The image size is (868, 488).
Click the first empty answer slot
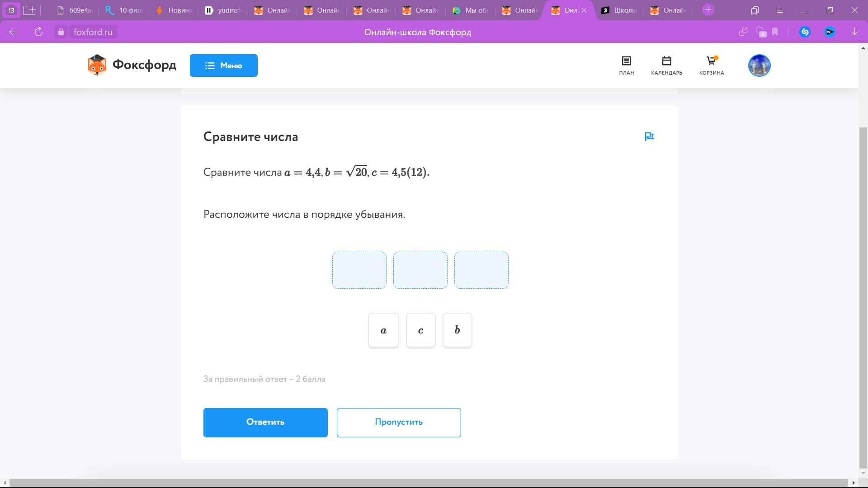(x=359, y=270)
